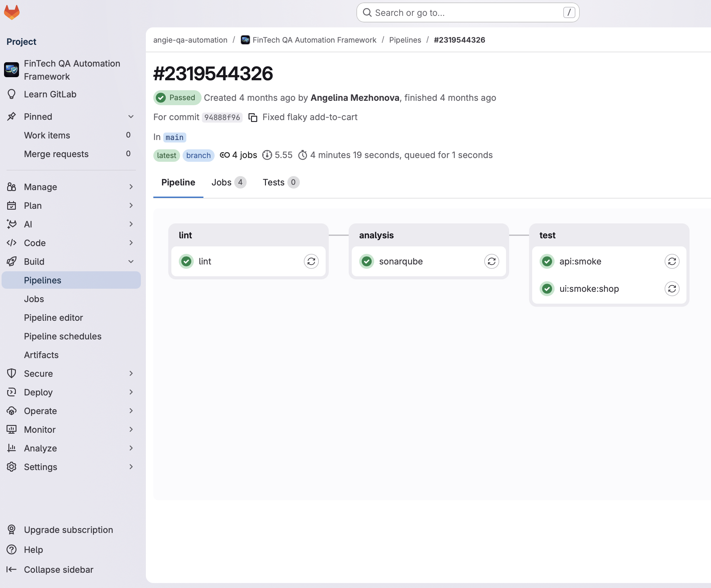Click the GitLab fox logo
This screenshot has height=588, width=711.
point(12,12)
